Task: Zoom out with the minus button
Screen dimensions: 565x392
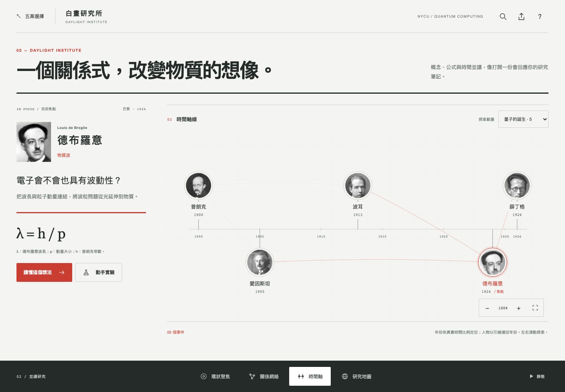Action: [x=487, y=308]
